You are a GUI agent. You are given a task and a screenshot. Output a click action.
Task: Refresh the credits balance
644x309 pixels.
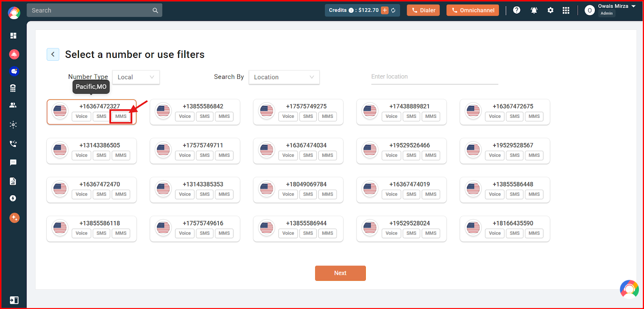coord(393,10)
